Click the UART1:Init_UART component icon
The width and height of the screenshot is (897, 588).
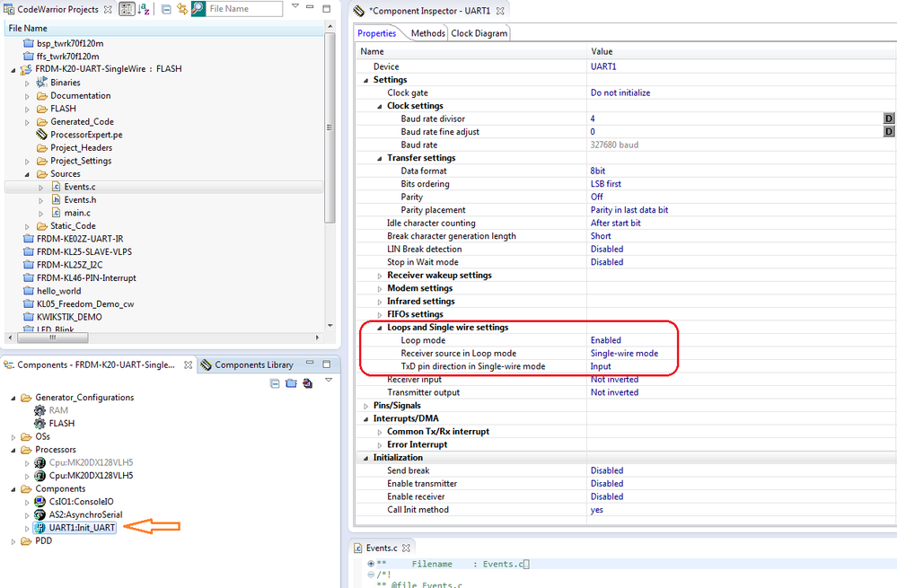point(40,528)
